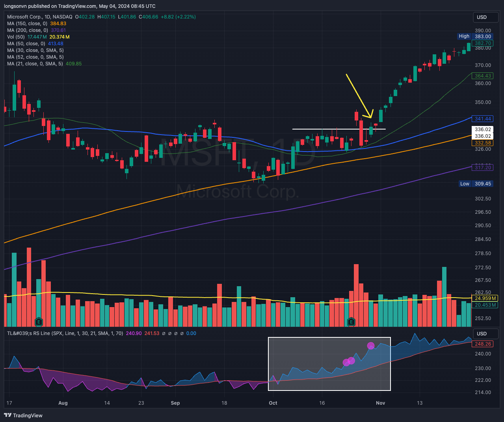Select the MA (30, close, 0, SMA, 5) legend
Image resolution: width=504 pixels, height=422 pixels.
[35, 50]
